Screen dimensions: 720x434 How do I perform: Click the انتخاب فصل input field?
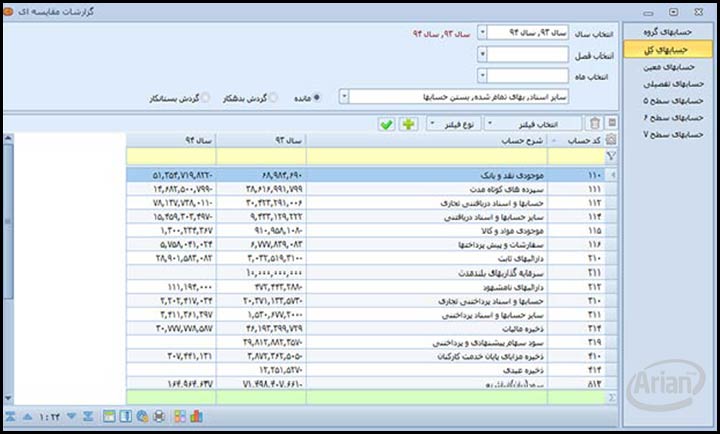coord(528,54)
